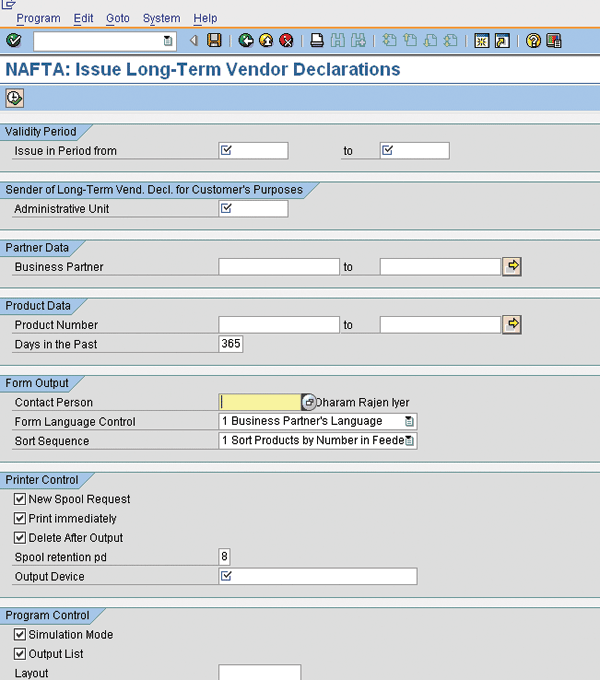The width and height of the screenshot is (600, 680).
Task: Click the 'Partner Data' section header
Action: [37, 248]
